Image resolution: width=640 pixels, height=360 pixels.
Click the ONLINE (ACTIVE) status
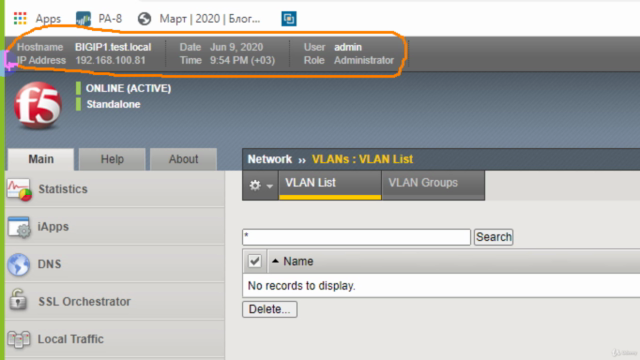point(128,88)
